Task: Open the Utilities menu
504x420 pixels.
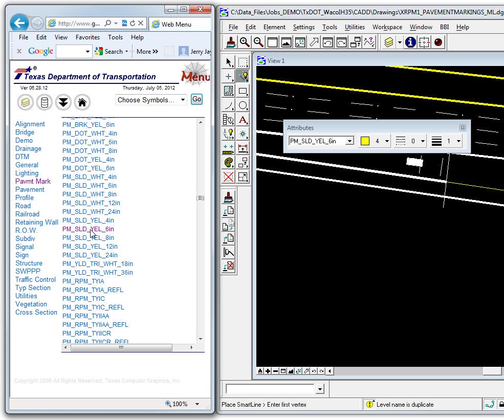Action: (x=355, y=27)
